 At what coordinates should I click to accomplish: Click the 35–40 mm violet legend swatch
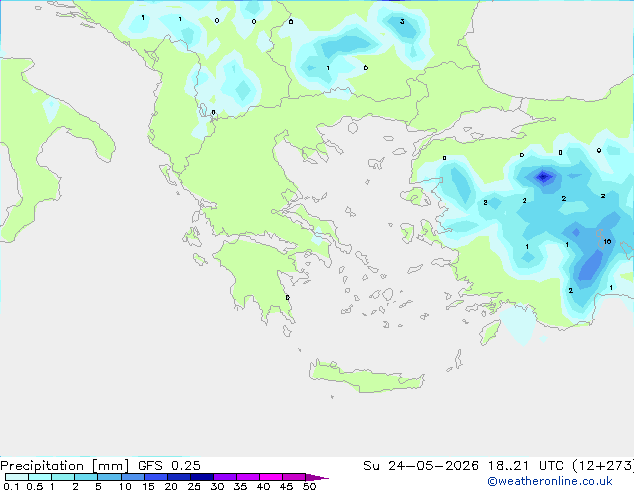coord(247,477)
